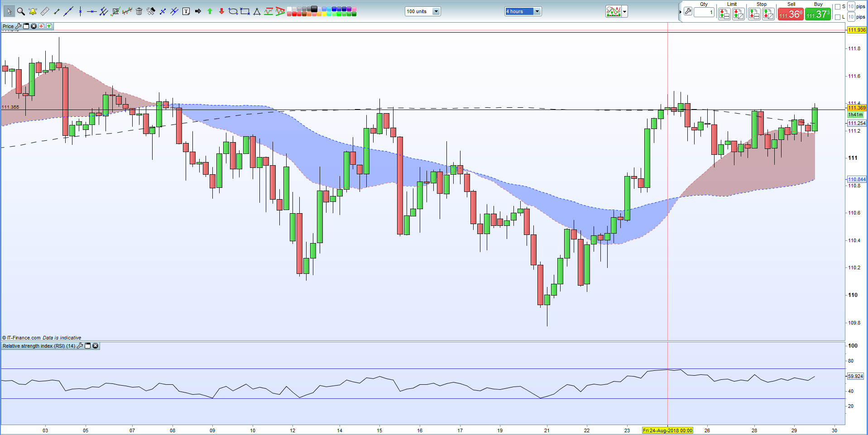Open RSI indicator wrench settings
868x435 pixels.
point(80,346)
